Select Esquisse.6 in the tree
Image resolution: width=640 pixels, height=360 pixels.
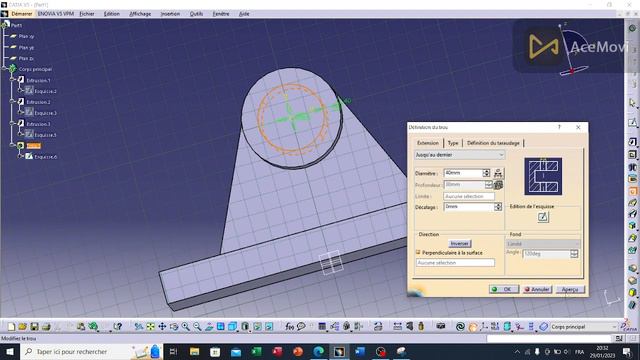tap(45, 156)
